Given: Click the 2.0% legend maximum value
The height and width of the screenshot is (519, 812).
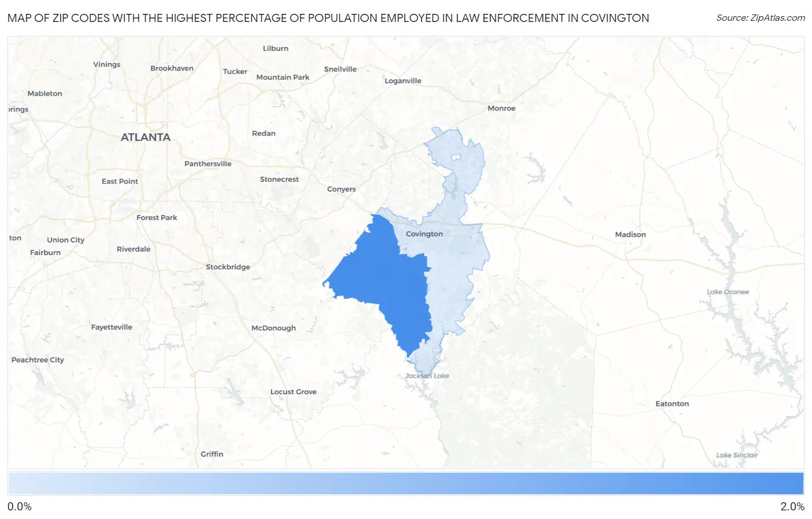Looking at the screenshot, I should click(792, 507).
